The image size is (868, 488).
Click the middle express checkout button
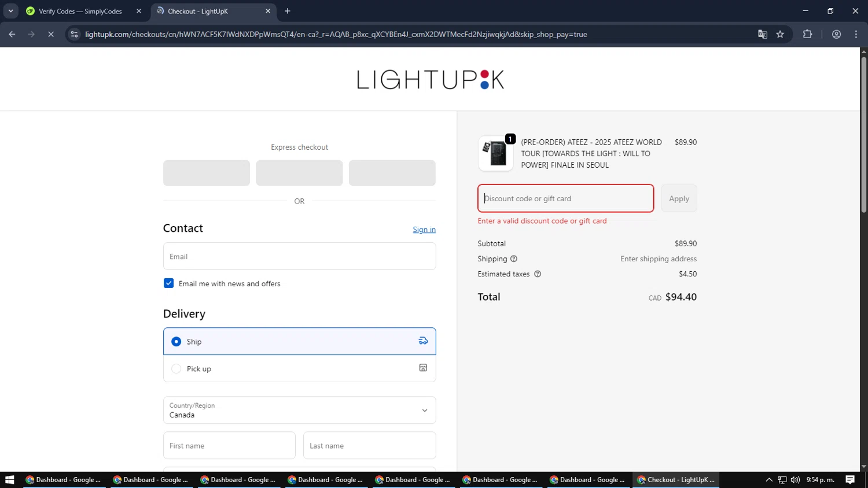click(299, 173)
